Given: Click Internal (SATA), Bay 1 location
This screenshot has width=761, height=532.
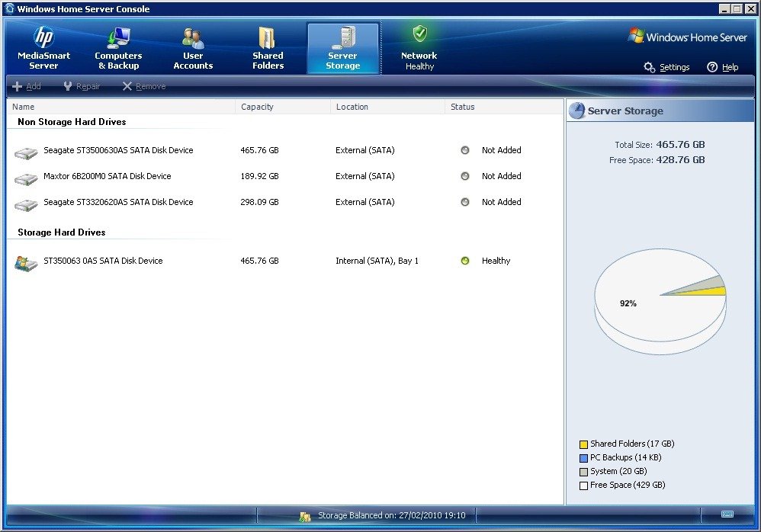Looking at the screenshot, I should coord(377,261).
